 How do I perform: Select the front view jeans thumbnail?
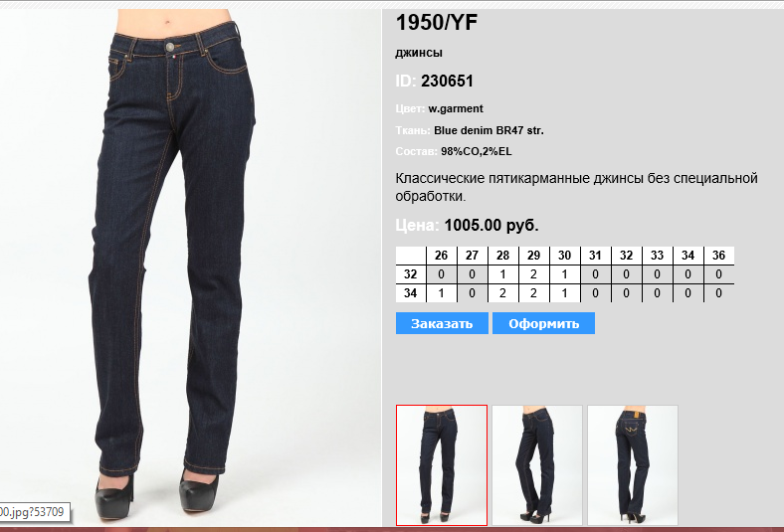coord(442,465)
